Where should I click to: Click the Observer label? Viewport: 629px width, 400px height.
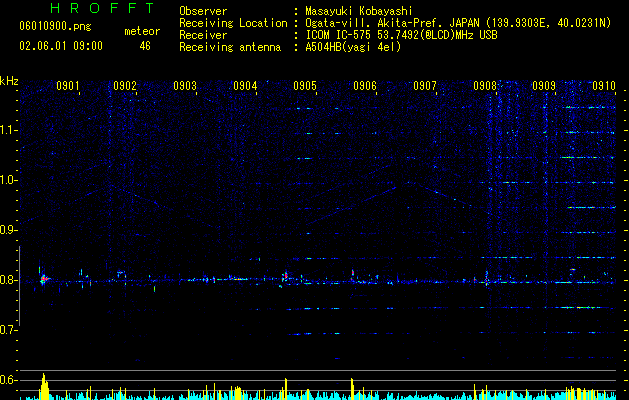coord(203,11)
